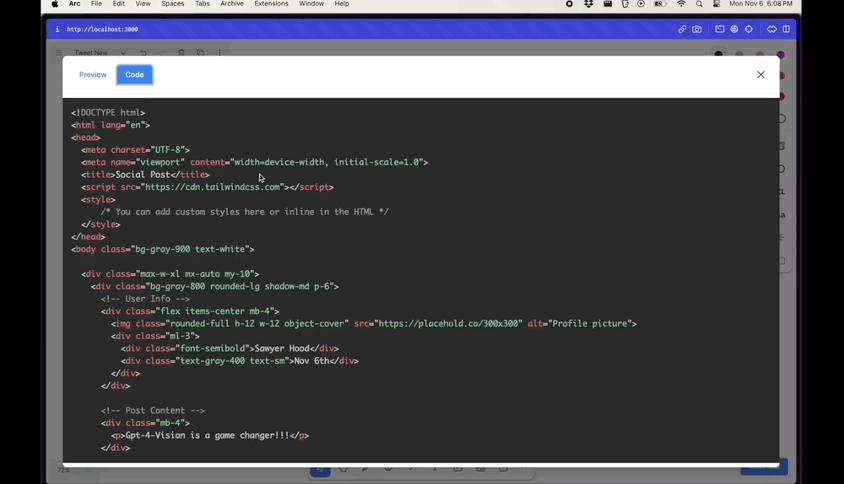This screenshot has height=484, width=844.
Task: Click the globe icon in Arc toolbar
Action: [x=734, y=29]
